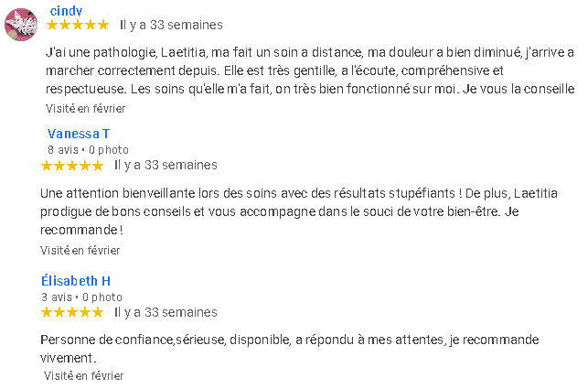Click 'Visité en février' under cindy's review

pyautogui.click(x=85, y=109)
